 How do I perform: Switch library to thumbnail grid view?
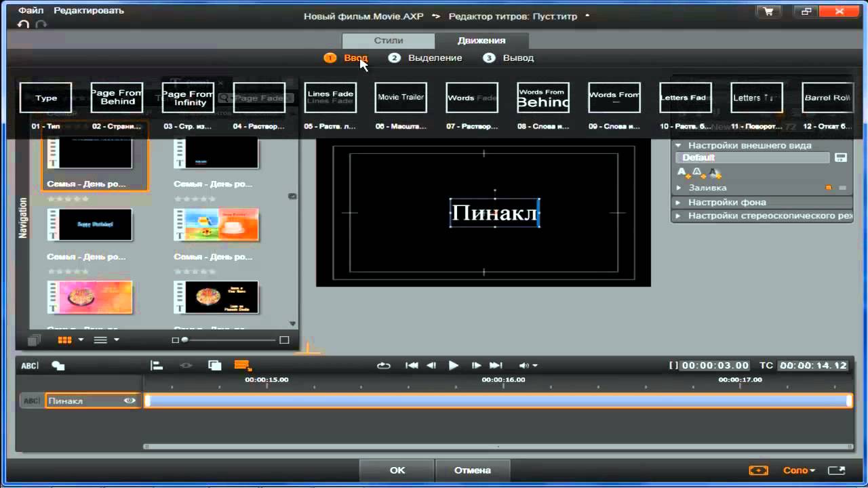[64, 340]
